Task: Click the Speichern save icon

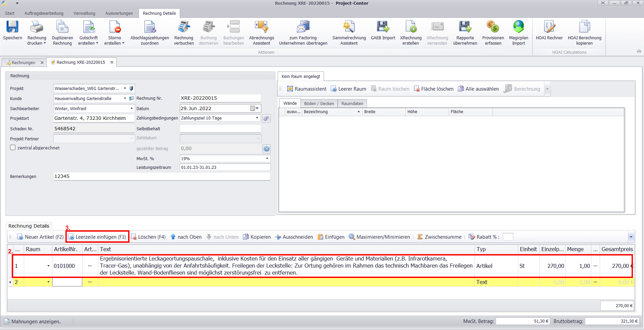Action: pos(12,28)
